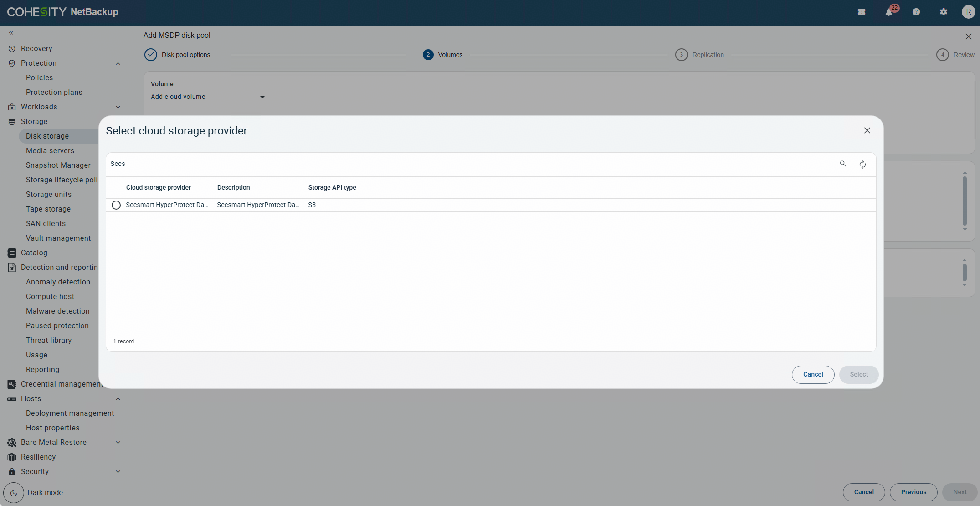980x506 pixels.
Task: Open Vault management in the sidebar
Action: click(58, 238)
